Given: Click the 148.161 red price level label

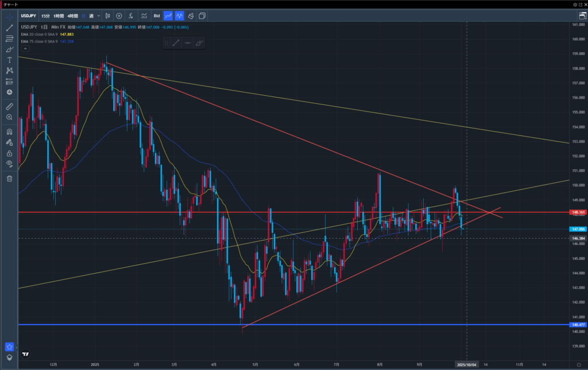Looking at the screenshot, I should (578, 212).
